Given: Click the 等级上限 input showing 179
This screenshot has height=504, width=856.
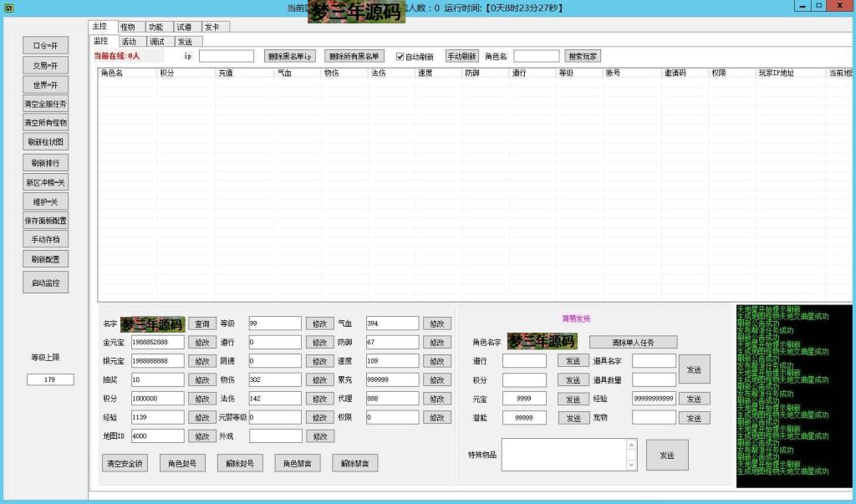Looking at the screenshot, I should [50, 379].
